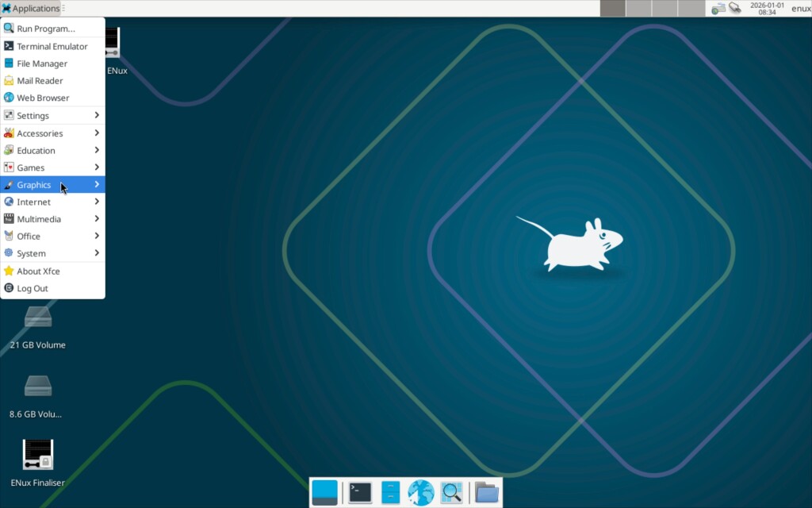812x508 pixels.
Task: Click the network status tray icon
Action: (718, 8)
